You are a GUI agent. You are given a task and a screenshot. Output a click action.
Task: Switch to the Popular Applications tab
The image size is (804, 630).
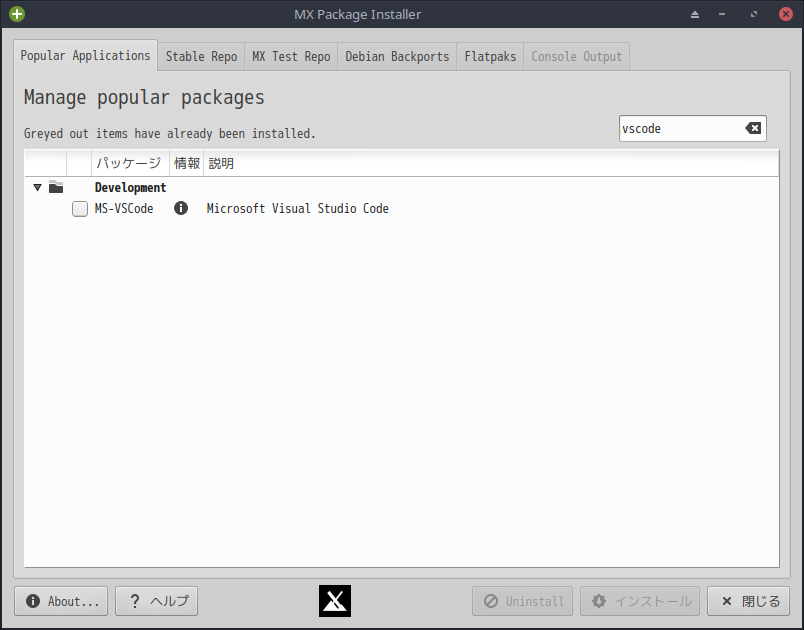[x=86, y=55]
